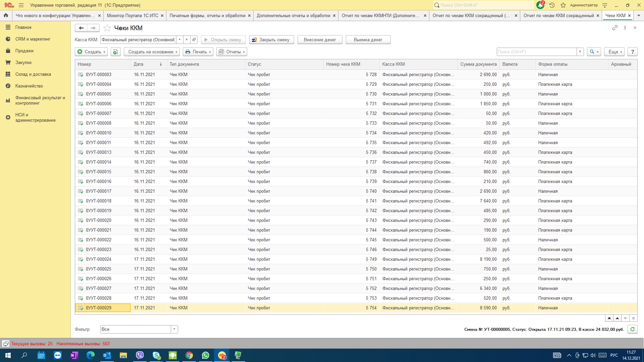Open the history clock icon
The height and width of the screenshot is (362, 644).
(552, 5)
